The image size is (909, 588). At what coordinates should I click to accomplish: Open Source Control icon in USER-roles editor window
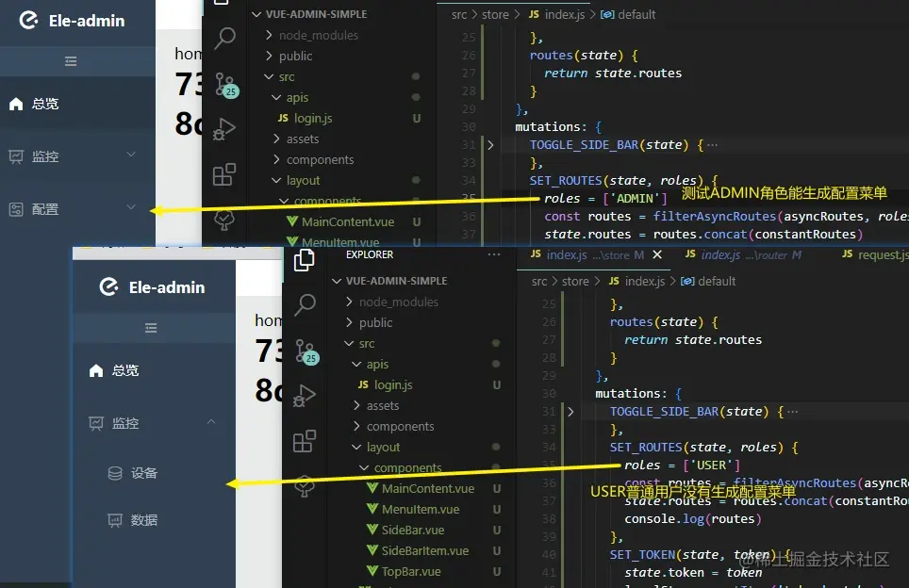pyautogui.click(x=306, y=351)
